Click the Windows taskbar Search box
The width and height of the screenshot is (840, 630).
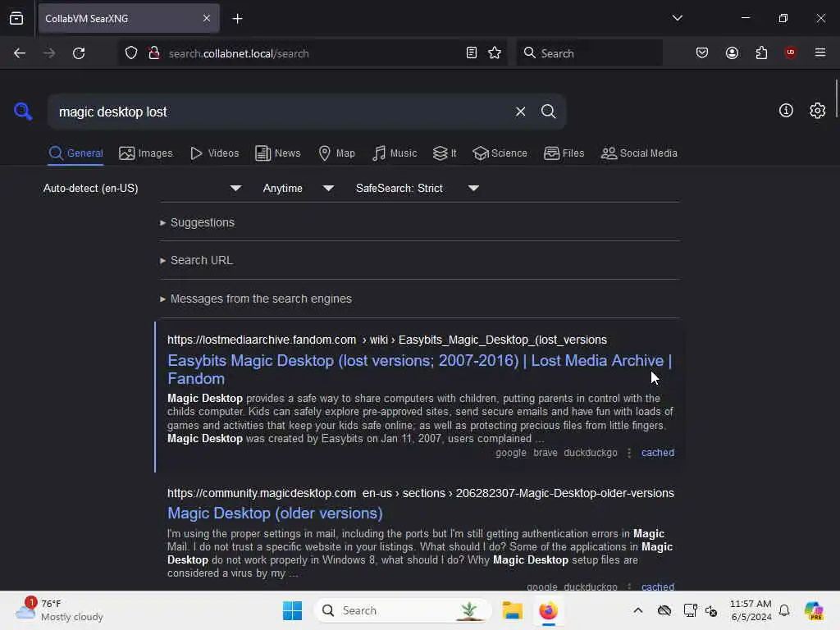pos(403,610)
